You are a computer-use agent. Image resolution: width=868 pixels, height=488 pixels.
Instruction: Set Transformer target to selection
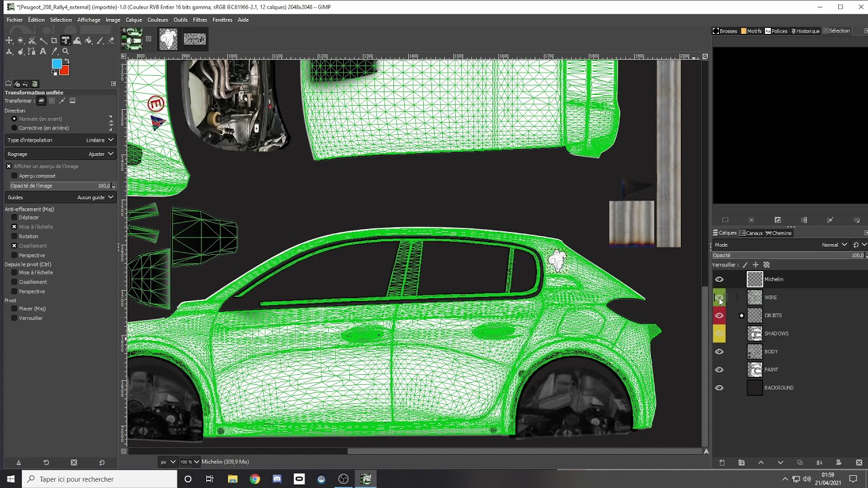[x=52, y=100]
